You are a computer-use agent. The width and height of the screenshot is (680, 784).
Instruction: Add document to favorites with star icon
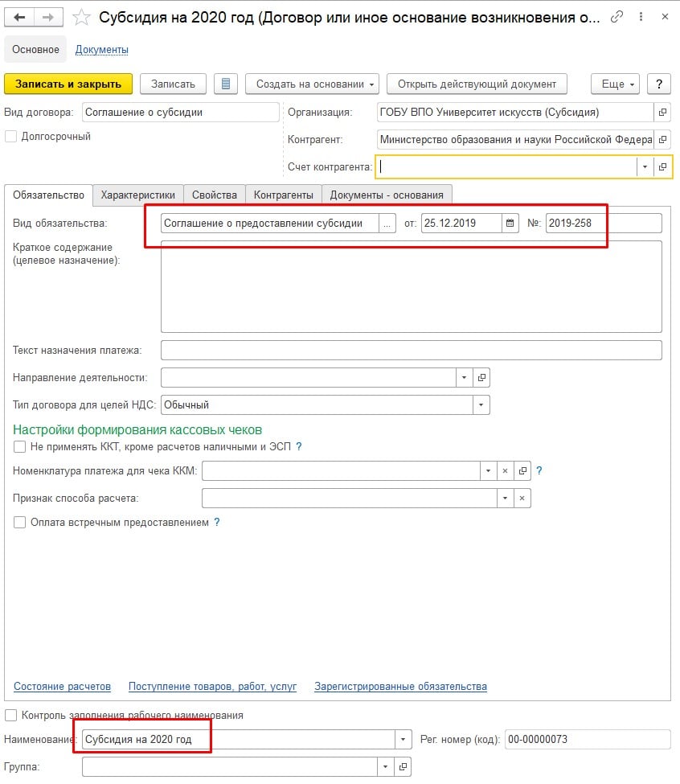[81, 17]
